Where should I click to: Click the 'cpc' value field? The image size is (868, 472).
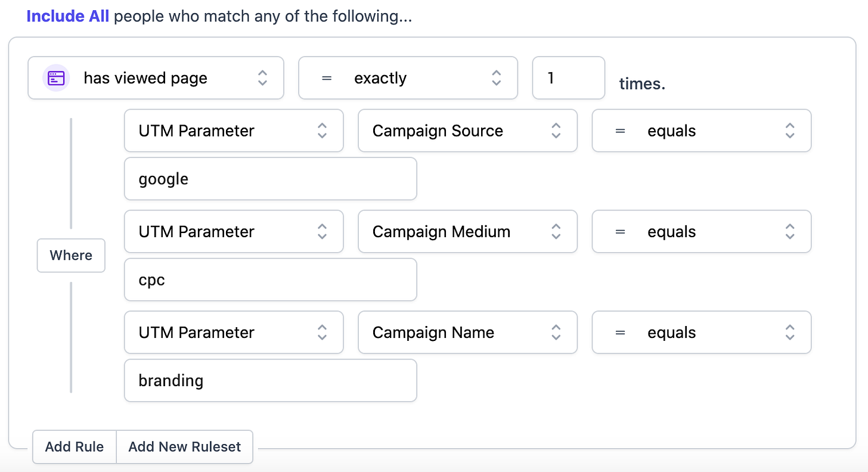(x=270, y=280)
